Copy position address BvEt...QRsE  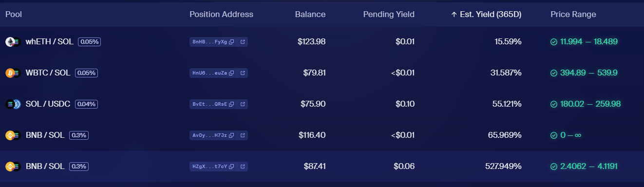click(x=232, y=104)
